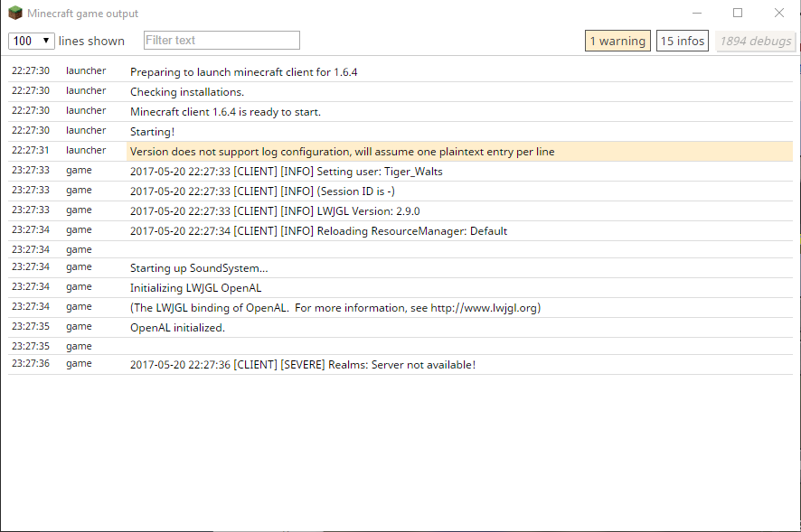Click the 'lines shown' label
This screenshot has width=801, height=532.
(91, 41)
